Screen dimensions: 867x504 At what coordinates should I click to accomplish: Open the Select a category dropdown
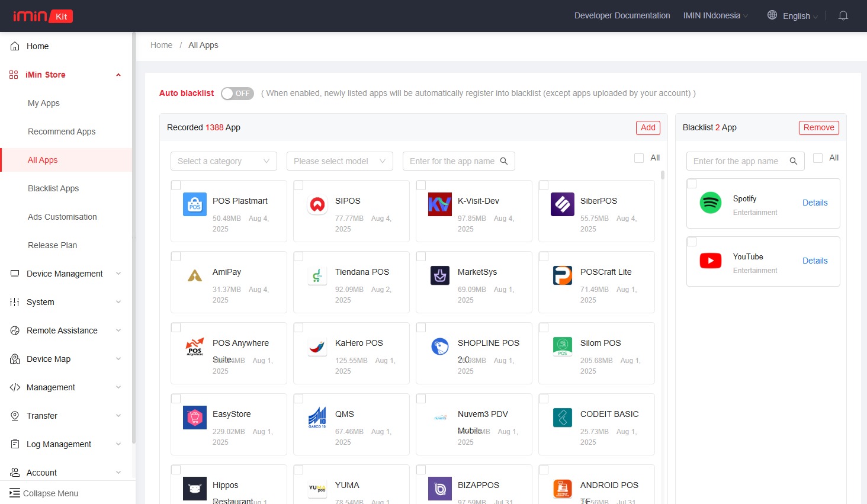tap(223, 160)
